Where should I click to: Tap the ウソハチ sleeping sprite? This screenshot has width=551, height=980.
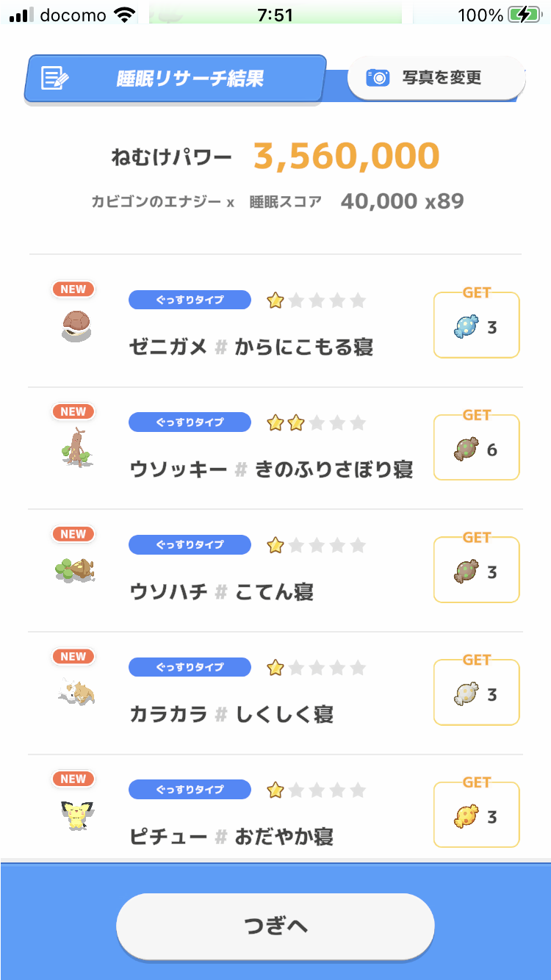[x=74, y=570]
